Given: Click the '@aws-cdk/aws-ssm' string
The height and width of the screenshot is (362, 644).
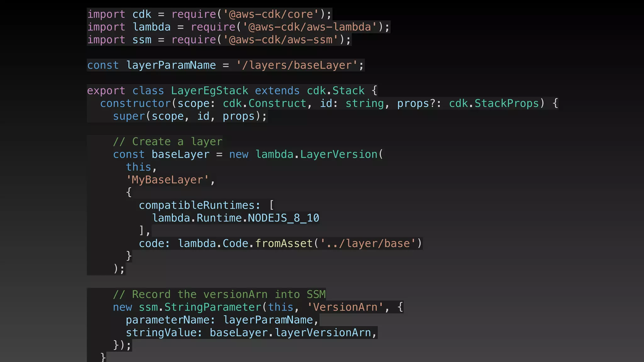Looking at the screenshot, I should [x=281, y=40].
